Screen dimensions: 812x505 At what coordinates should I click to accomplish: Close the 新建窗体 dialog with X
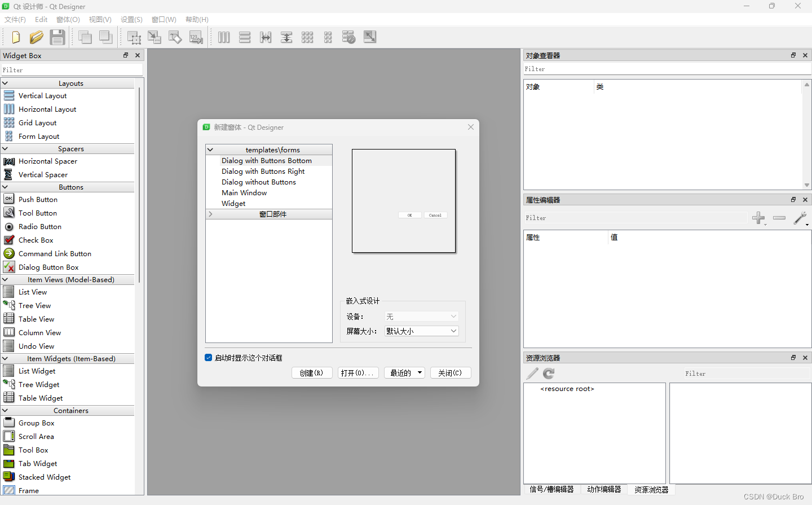tap(471, 127)
